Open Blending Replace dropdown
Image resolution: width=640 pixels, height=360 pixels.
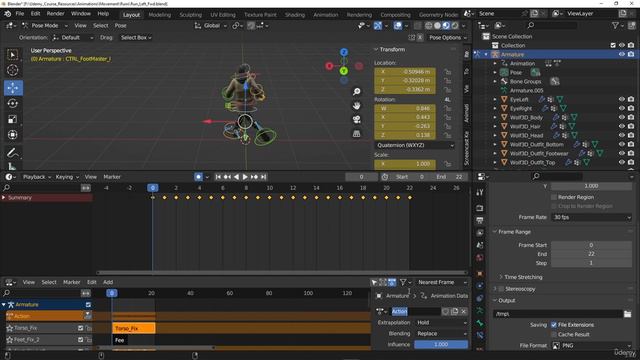(x=441, y=333)
